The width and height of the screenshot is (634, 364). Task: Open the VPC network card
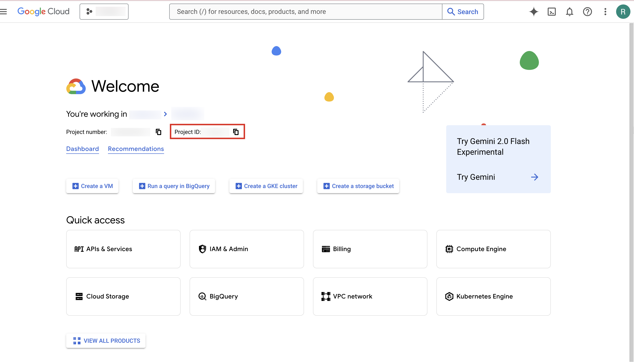[x=370, y=296]
